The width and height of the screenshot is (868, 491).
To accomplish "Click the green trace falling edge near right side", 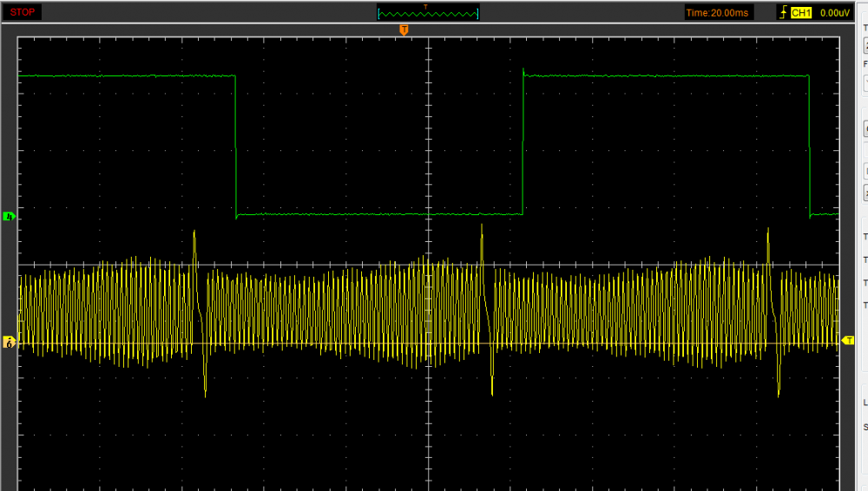I will [809, 147].
